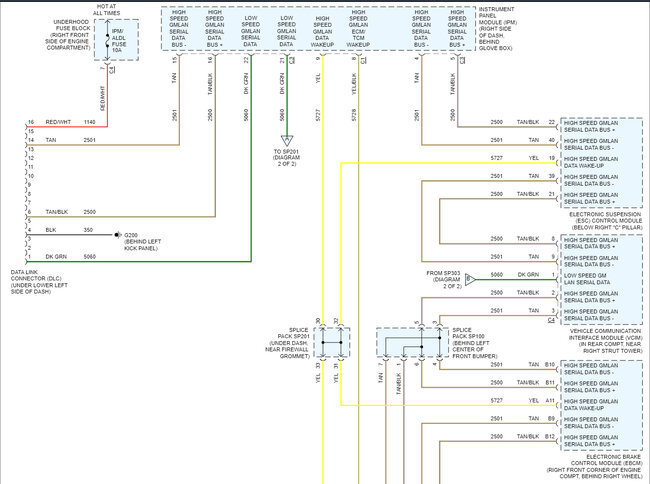Image resolution: width=650 pixels, height=484 pixels.
Task: Click the FROM SP303 (DIAGRAM 2 OF 2) text
Action: coord(444,280)
